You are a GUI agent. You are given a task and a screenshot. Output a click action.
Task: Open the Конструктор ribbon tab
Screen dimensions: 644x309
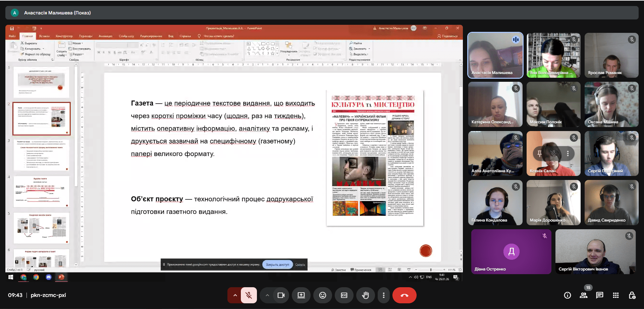[x=64, y=36]
